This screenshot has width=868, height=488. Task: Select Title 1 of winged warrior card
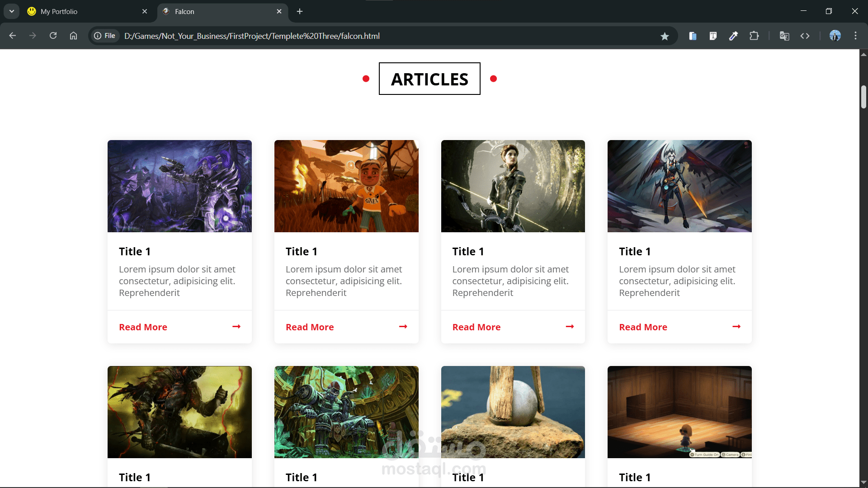point(635,251)
